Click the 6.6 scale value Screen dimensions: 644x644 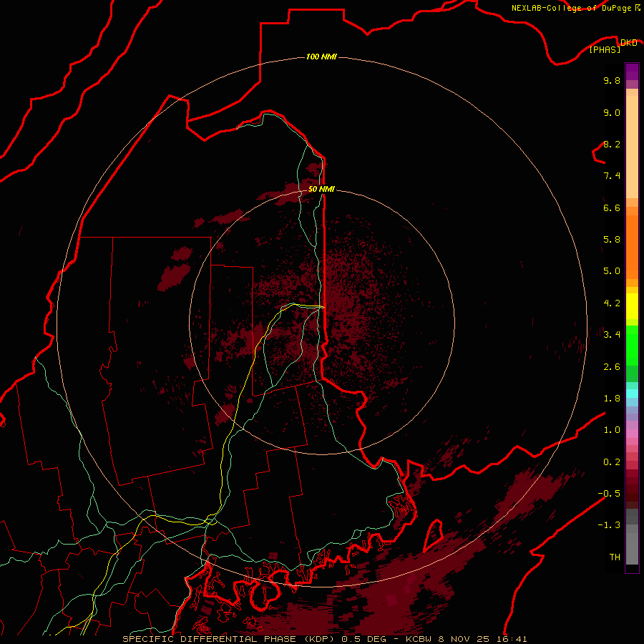(612, 208)
